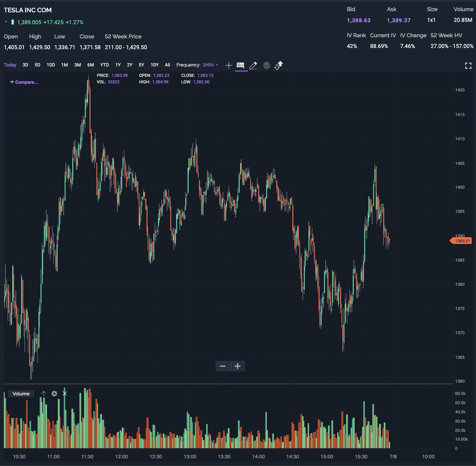Select the 10D time range

(x=51, y=65)
